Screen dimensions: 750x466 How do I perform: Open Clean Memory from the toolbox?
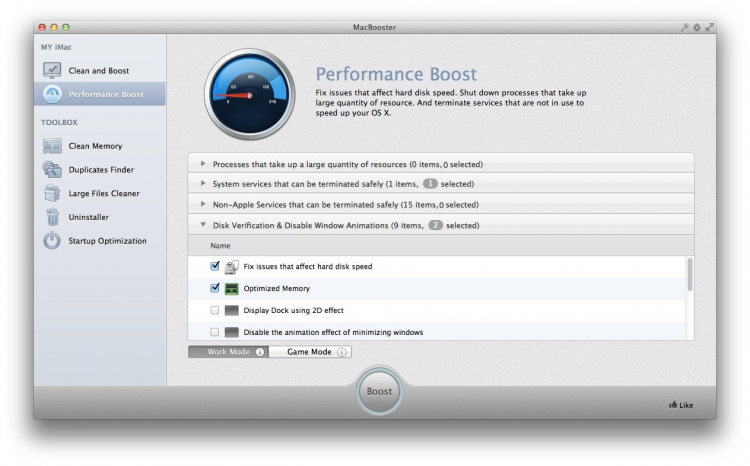pos(99,146)
